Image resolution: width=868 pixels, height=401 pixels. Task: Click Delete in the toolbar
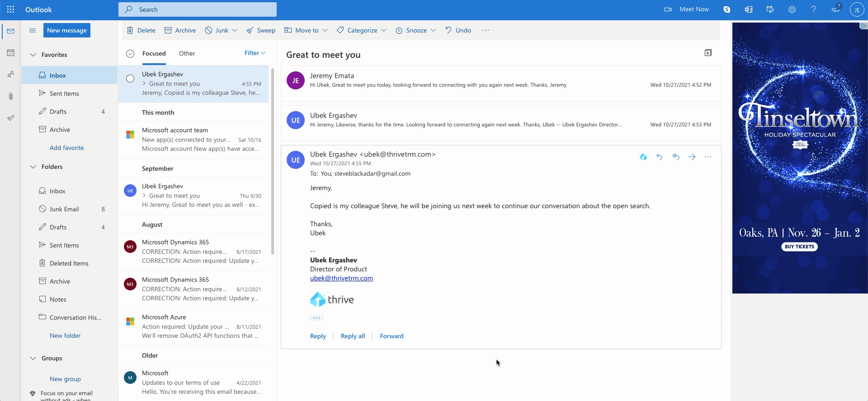(x=141, y=30)
